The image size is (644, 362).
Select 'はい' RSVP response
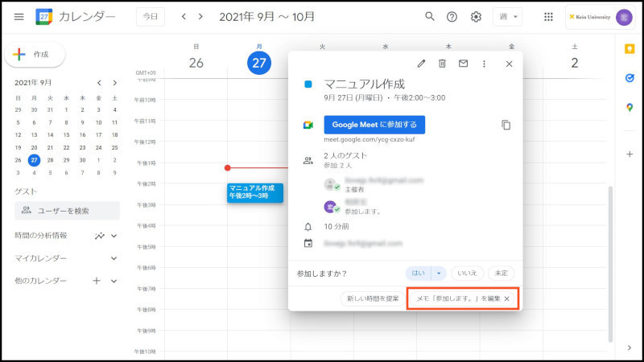pyautogui.click(x=418, y=273)
